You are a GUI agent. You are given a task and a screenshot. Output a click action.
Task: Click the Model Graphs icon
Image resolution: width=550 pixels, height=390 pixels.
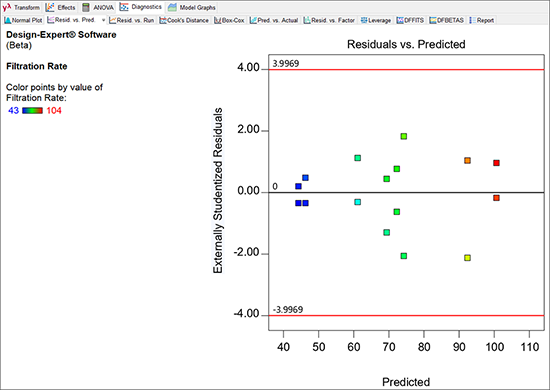click(172, 7)
